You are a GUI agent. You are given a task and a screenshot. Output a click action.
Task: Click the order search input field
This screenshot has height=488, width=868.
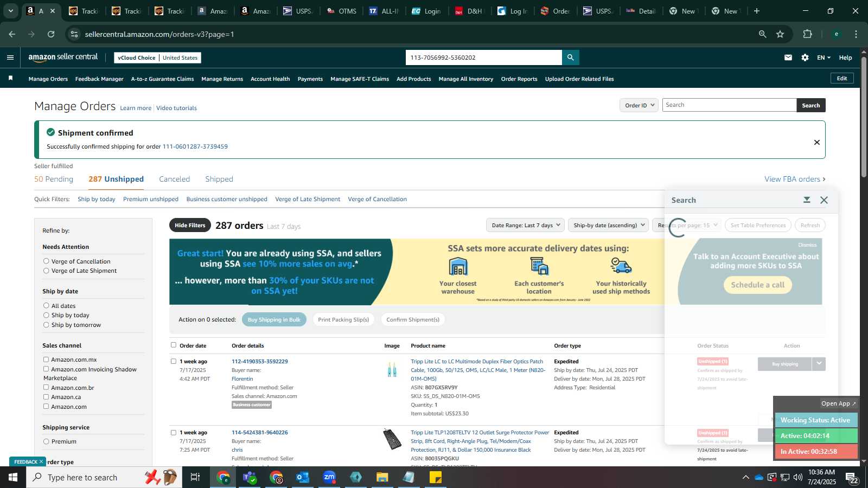tap(729, 105)
